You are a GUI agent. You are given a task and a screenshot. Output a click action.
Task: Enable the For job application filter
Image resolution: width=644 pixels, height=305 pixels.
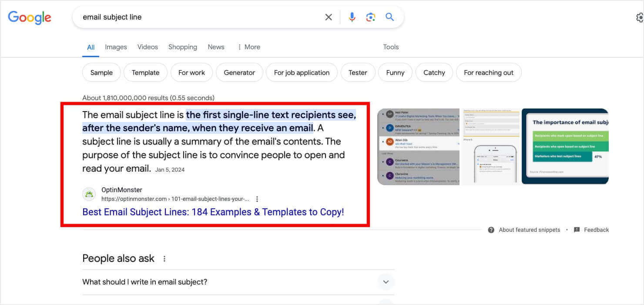pos(302,72)
